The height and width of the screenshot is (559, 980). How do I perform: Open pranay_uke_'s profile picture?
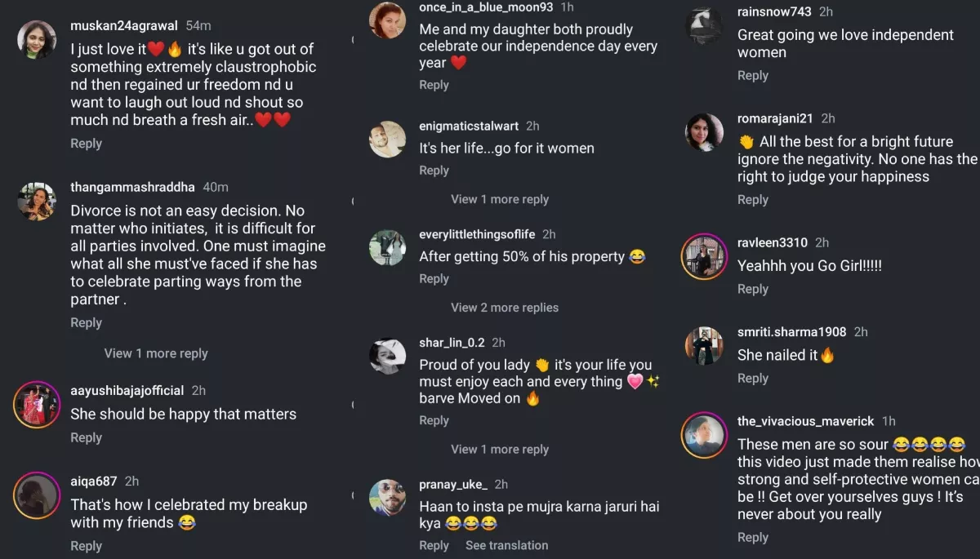tap(387, 498)
